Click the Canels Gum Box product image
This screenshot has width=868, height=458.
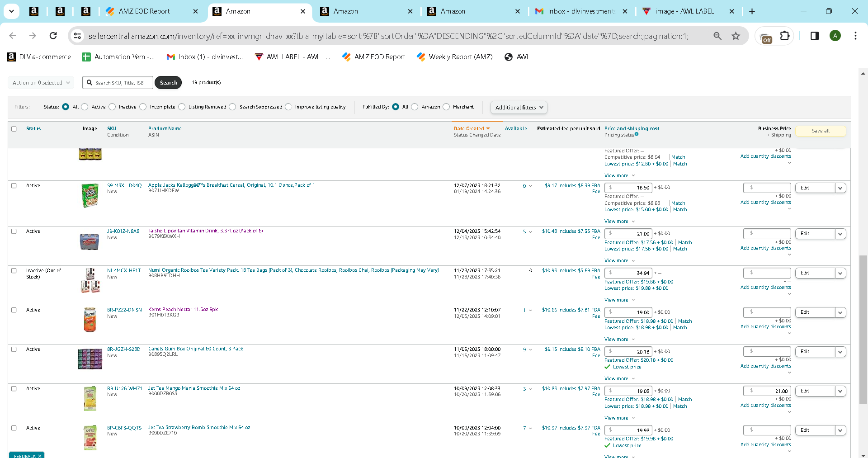[90, 359]
